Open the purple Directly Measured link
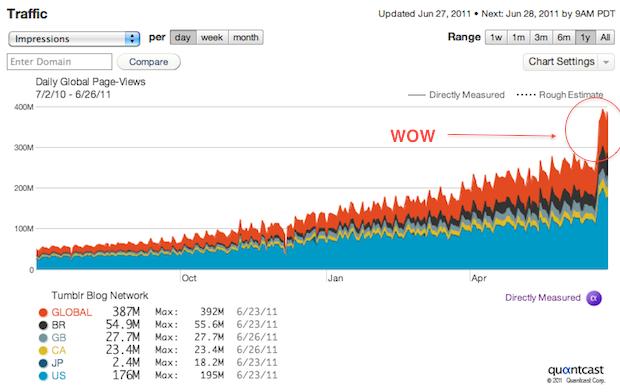Viewport: 620px width, 392px height. click(x=542, y=297)
